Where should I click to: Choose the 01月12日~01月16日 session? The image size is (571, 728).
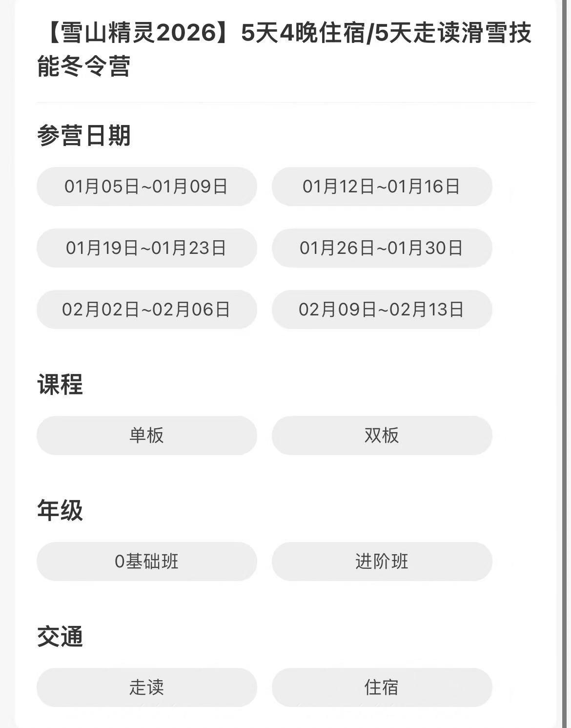(382, 187)
